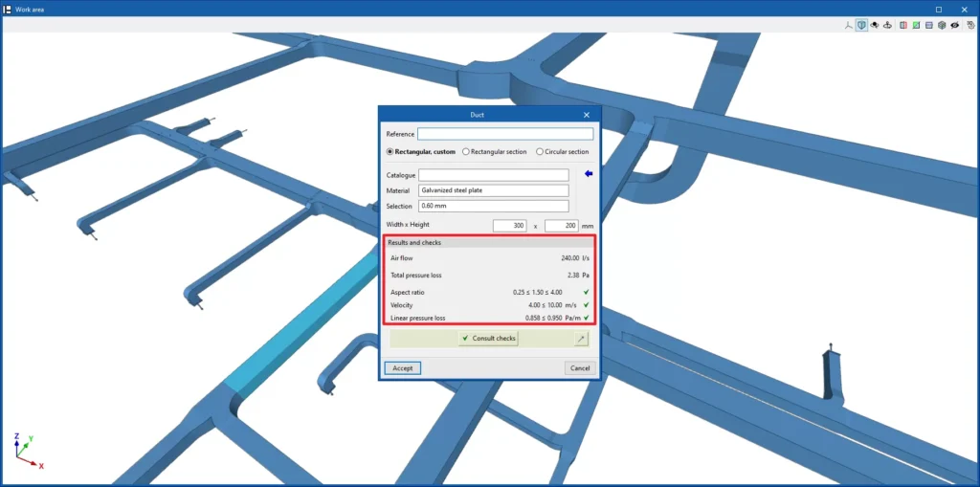Select the Rectangular section radio option
This screenshot has width=980, height=487.
(x=466, y=151)
